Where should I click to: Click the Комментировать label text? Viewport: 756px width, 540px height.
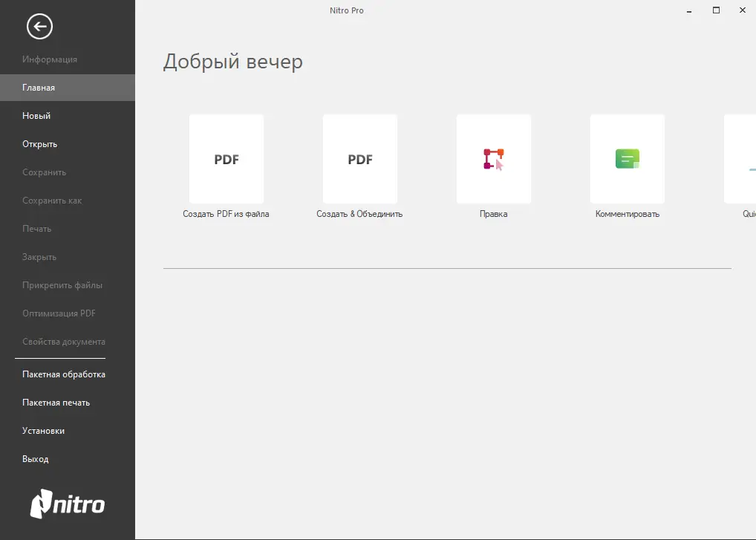pyautogui.click(x=628, y=214)
